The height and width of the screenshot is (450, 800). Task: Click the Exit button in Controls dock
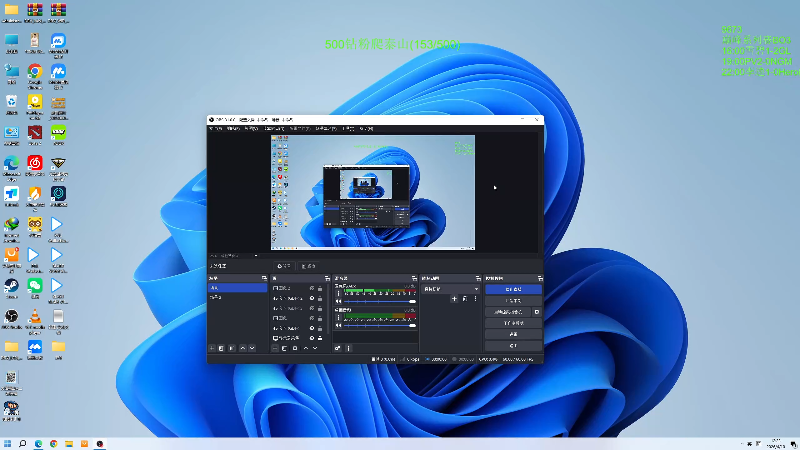(513, 346)
